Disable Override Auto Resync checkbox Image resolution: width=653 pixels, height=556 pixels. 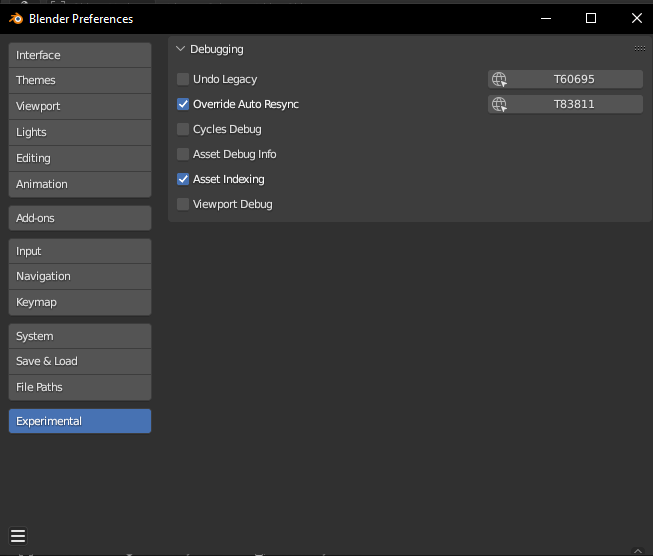183,104
